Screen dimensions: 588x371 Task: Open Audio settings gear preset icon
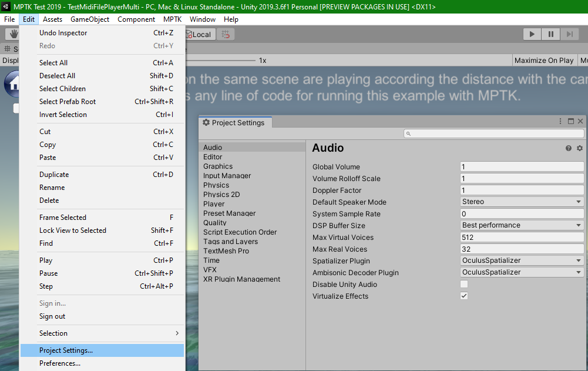[580, 148]
